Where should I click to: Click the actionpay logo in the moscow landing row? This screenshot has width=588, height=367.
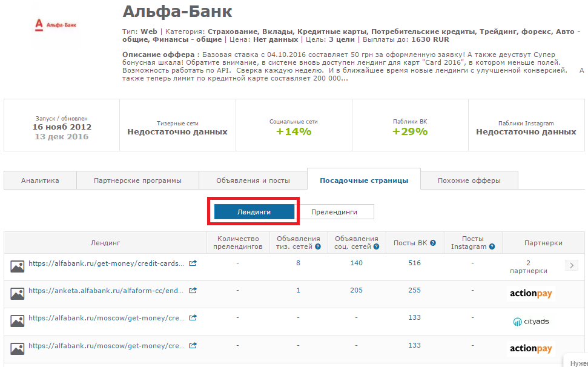pyautogui.click(x=531, y=349)
